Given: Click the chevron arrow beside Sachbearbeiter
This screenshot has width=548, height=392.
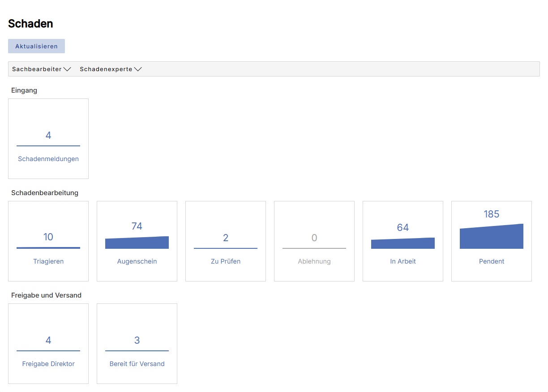Looking at the screenshot, I should (67, 69).
